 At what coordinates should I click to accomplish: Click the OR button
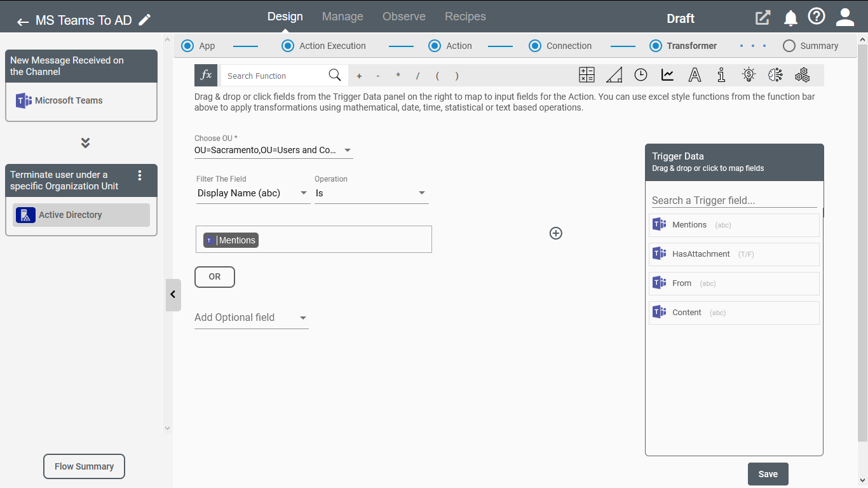click(x=215, y=277)
